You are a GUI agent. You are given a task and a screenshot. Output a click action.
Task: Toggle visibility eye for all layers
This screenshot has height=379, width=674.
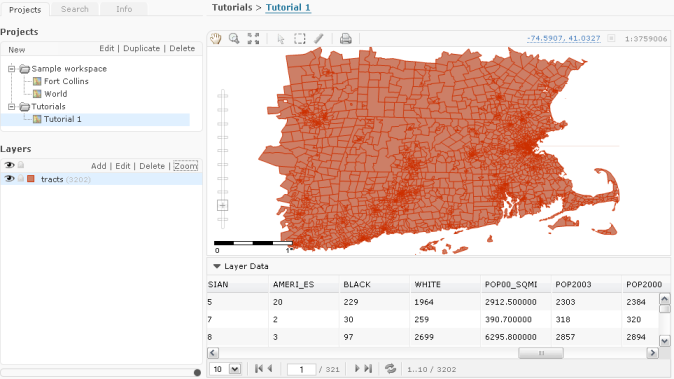tap(9, 165)
